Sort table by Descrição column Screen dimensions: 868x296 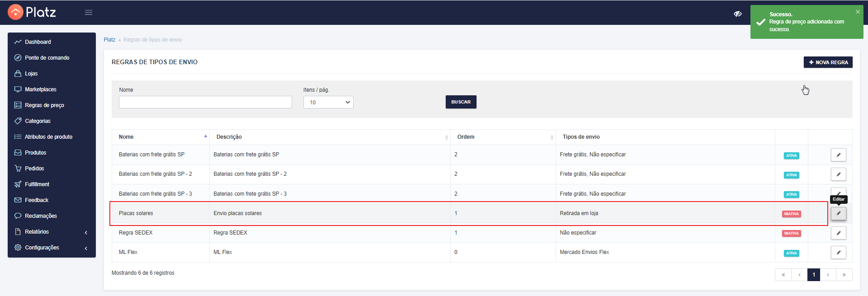(330, 137)
